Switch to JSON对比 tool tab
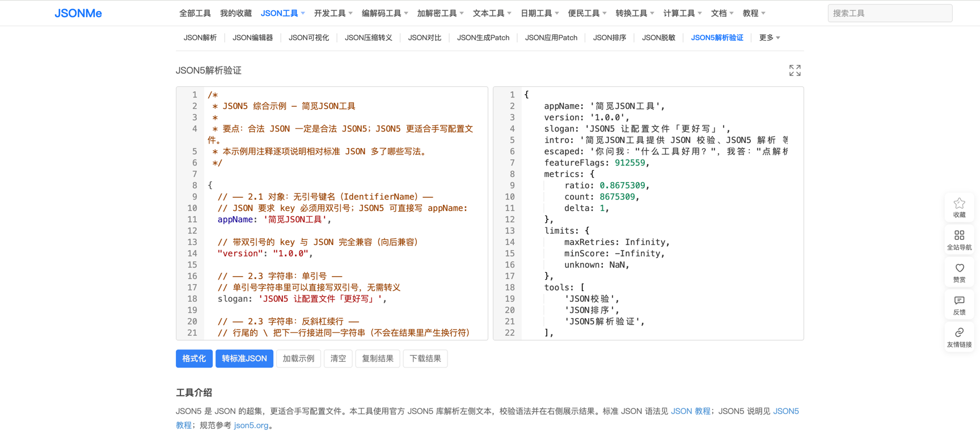Viewport: 980px width, 439px height. 425,37
